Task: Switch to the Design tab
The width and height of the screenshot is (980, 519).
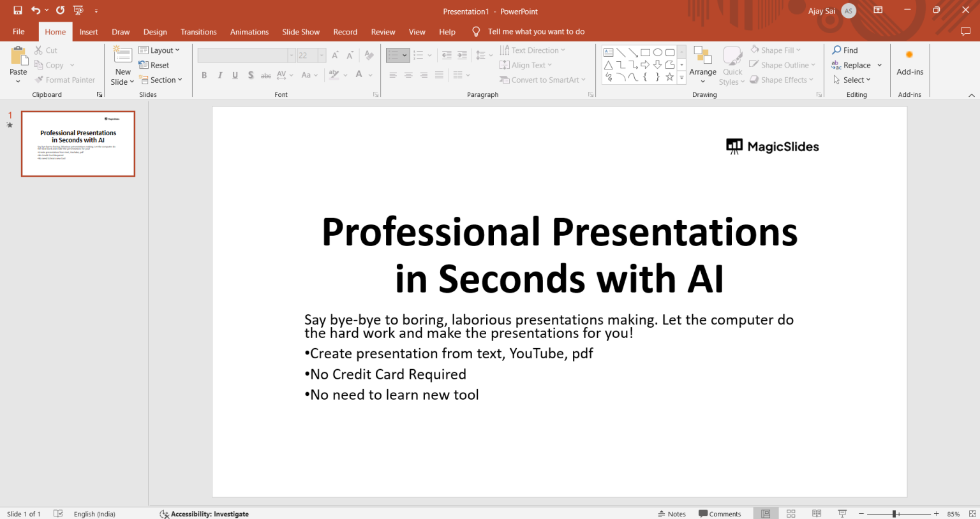Action: [155, 32]
